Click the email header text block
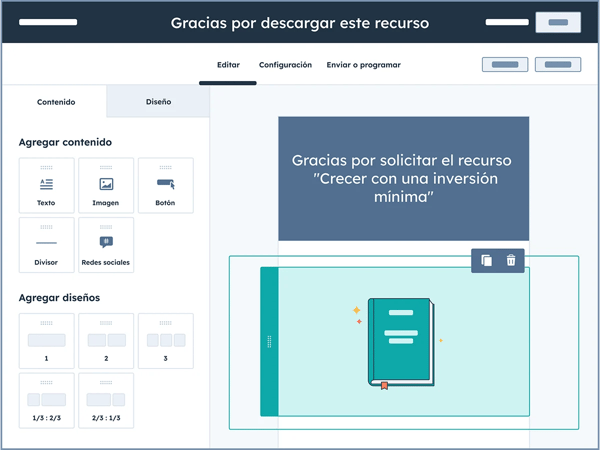Image resolution: width=600 pixels, height=450 pixels. (x=403, y=179)
